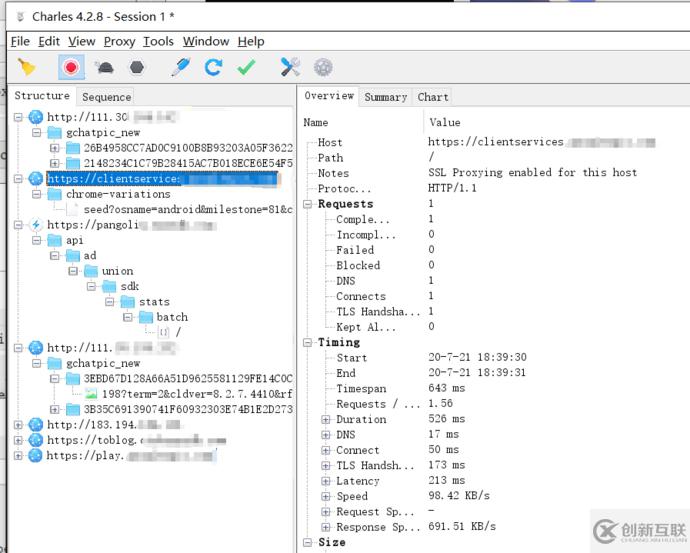Expand the https://play host node

click(x=18, y=456)
